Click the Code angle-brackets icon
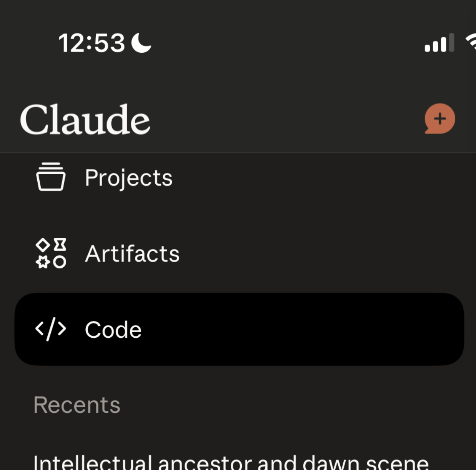The height and width of the screenshot is (470, 476). click(x=51, y=329)
